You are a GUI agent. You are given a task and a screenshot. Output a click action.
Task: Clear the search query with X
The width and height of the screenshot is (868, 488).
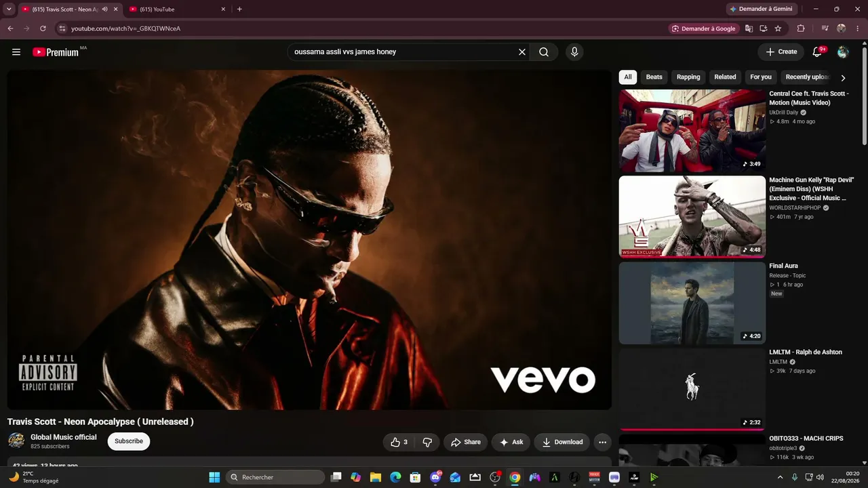coord(522,52)
